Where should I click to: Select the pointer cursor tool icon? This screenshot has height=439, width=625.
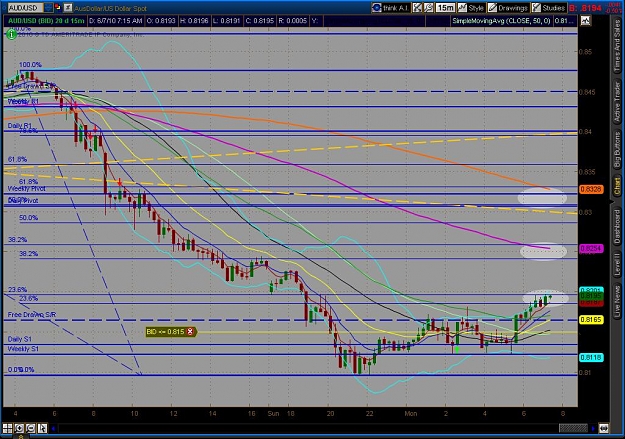(42, 429)
